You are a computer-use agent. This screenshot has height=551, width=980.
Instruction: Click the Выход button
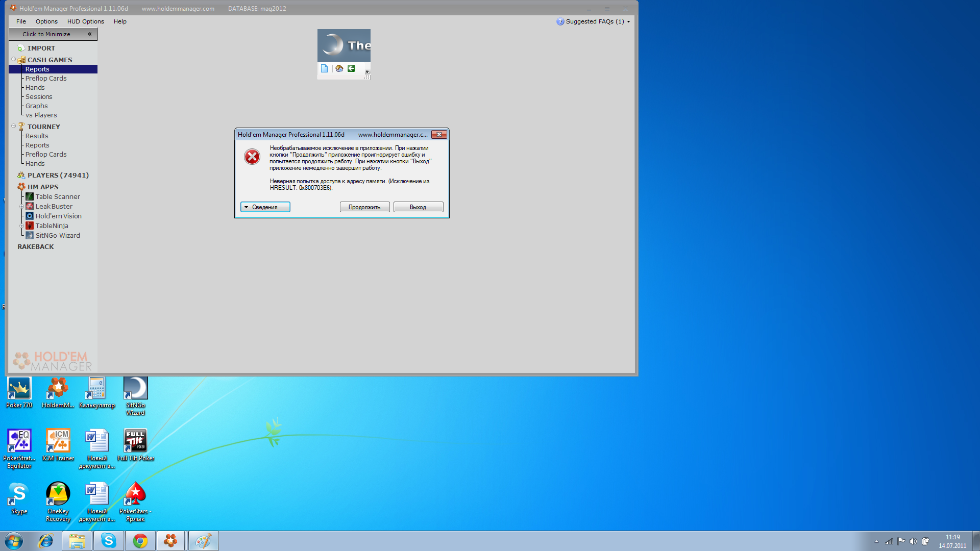(418, 207)
